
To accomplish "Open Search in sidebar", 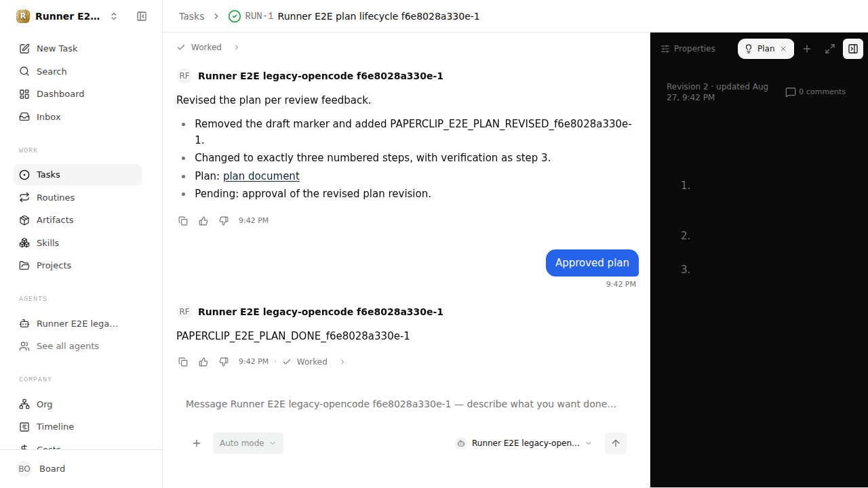I will [77, 71].
